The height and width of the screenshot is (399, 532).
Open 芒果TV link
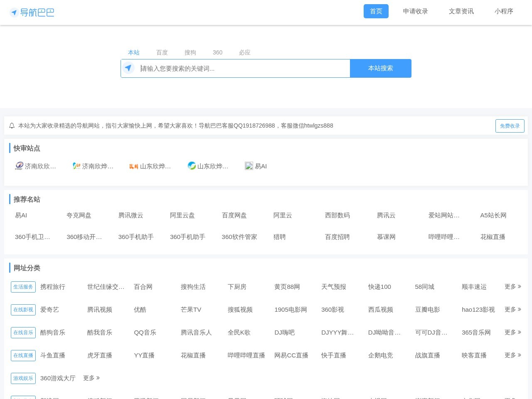(191, 310)
